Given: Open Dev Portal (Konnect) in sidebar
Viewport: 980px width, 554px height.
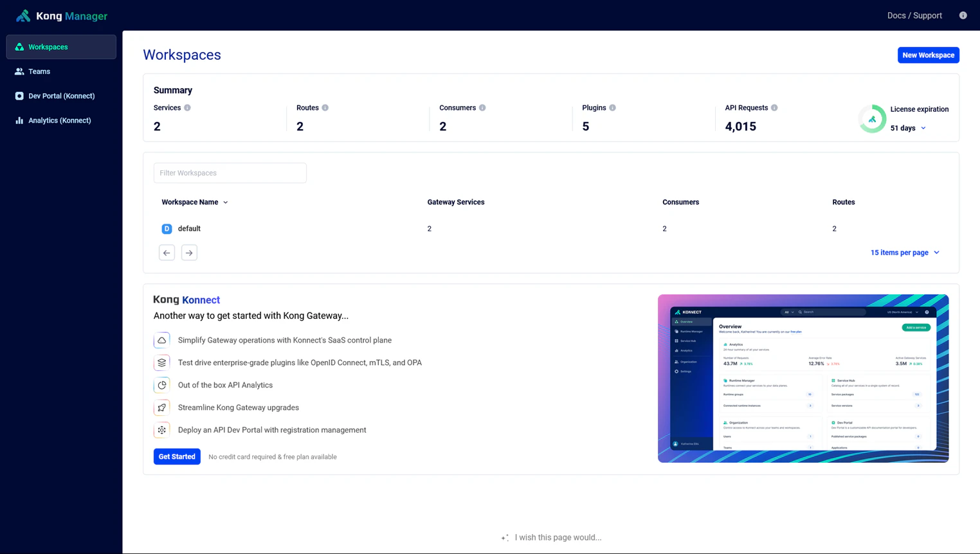Looking at the screenshot, I should click(61, 96).
